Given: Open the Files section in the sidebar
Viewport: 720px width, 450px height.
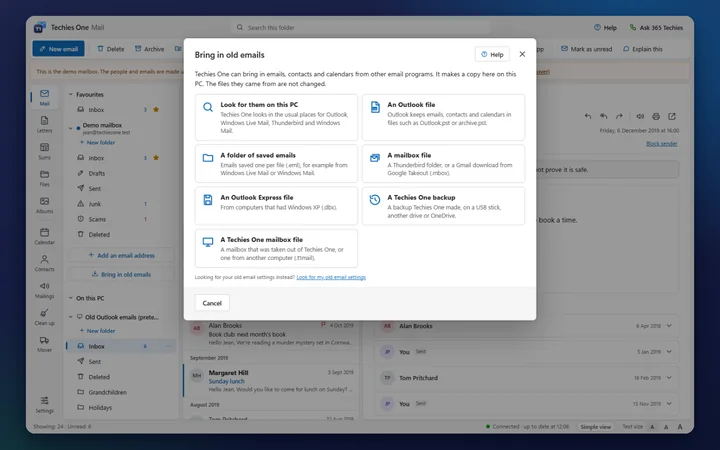Looking at the screenshot, I should (44, 178).
